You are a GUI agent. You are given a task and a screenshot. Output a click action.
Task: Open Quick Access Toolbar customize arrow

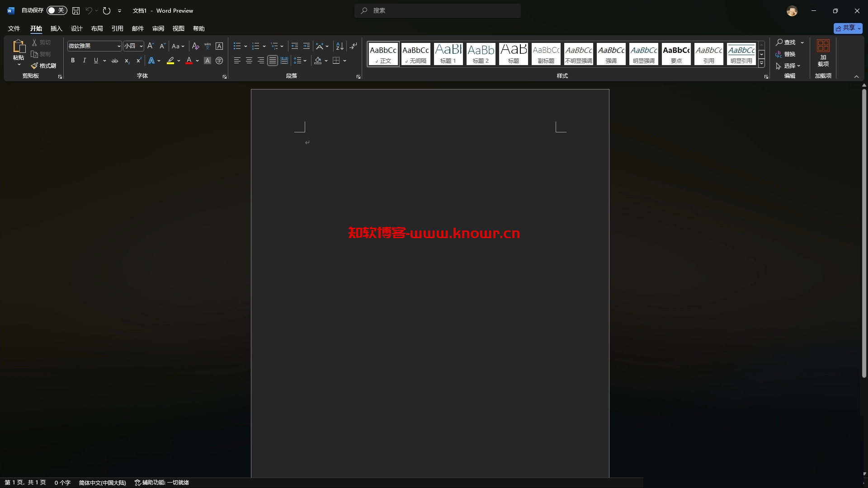coord(119,10)
